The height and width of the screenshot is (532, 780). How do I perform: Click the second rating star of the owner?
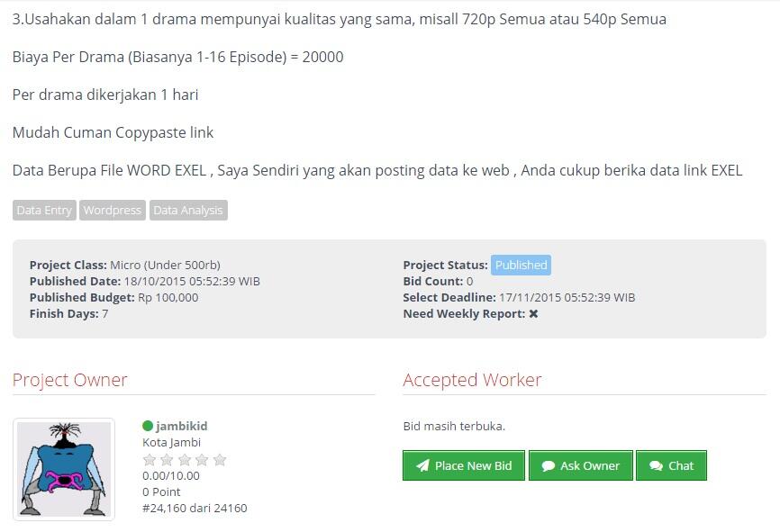click(x=167, y=460)
